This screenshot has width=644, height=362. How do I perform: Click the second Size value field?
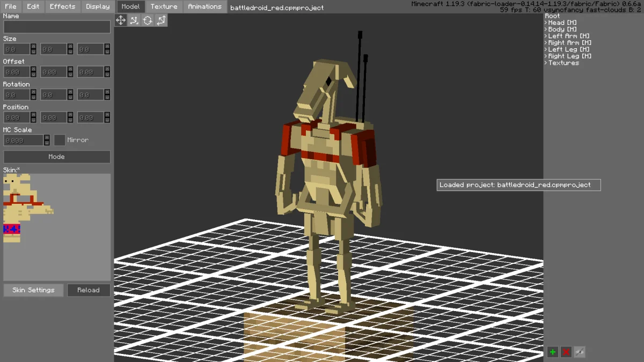coord(54,49)
